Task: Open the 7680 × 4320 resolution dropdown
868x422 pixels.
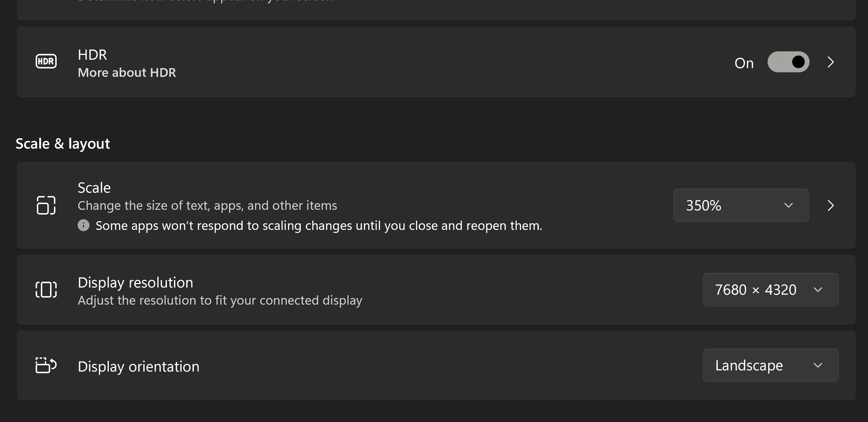Action: click(x=770, y=290)
